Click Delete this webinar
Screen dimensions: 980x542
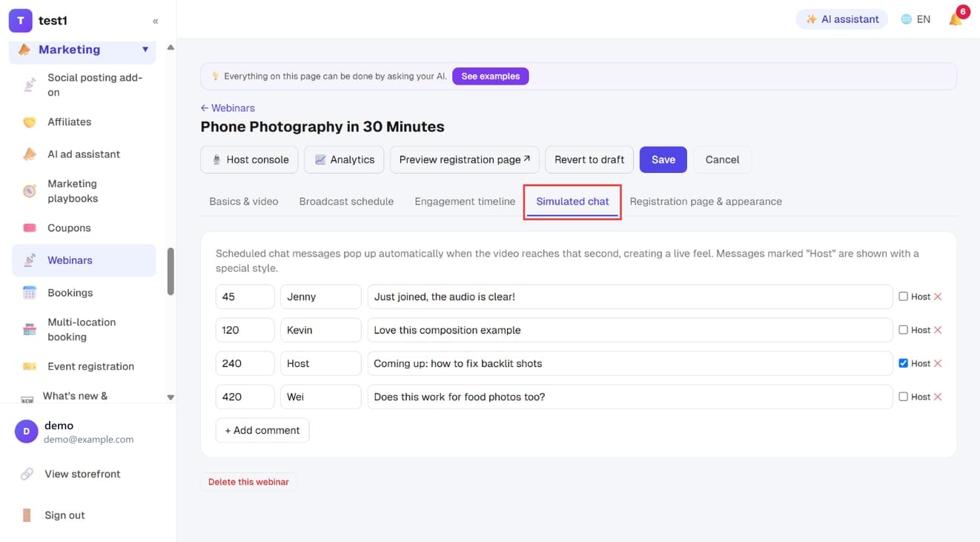pyautogui.click(x=248, y=482)
